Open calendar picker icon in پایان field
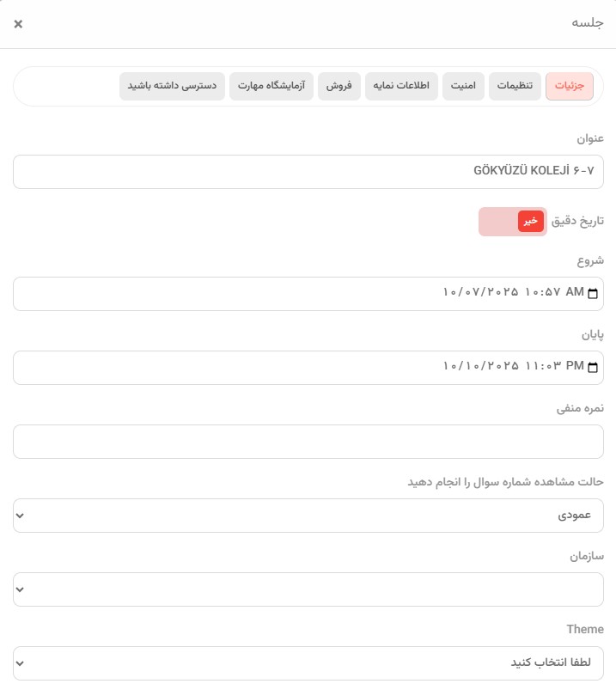The image size is (616, 696). (x=593, y=367)
